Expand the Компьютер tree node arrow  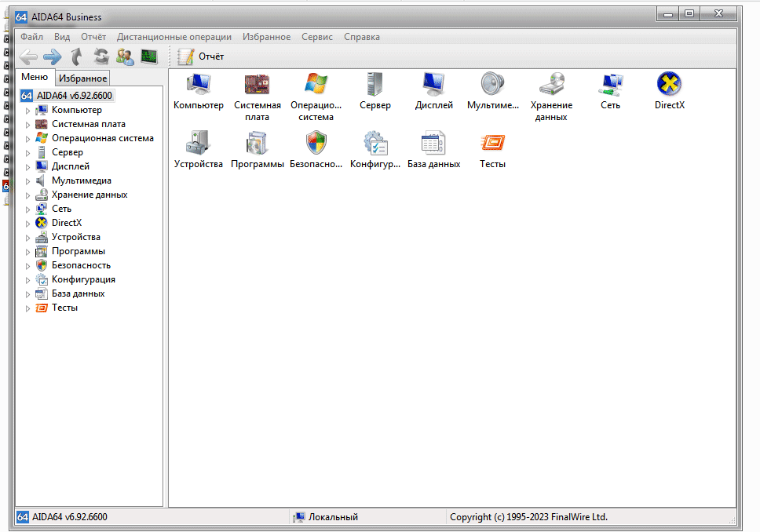(x=27, y=111)
